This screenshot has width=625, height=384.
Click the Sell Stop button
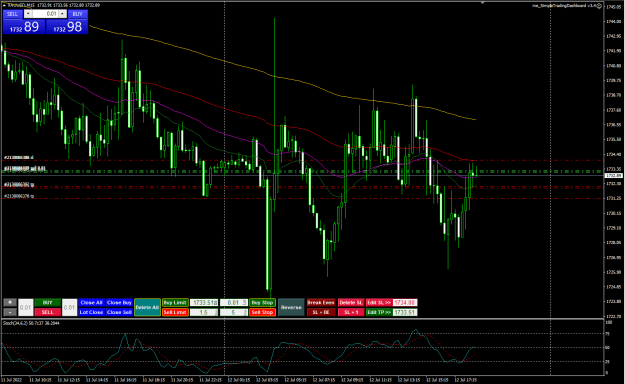(x=262, y=312)
